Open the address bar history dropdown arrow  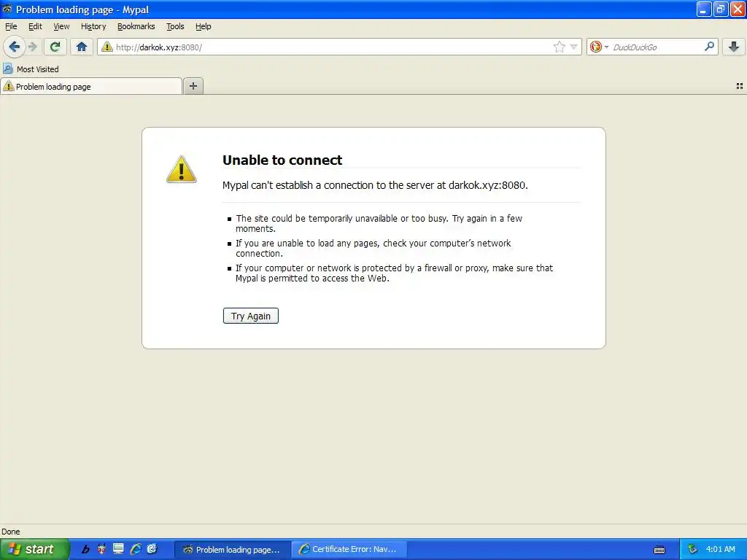pyautogui.click(x=574, y=47)
